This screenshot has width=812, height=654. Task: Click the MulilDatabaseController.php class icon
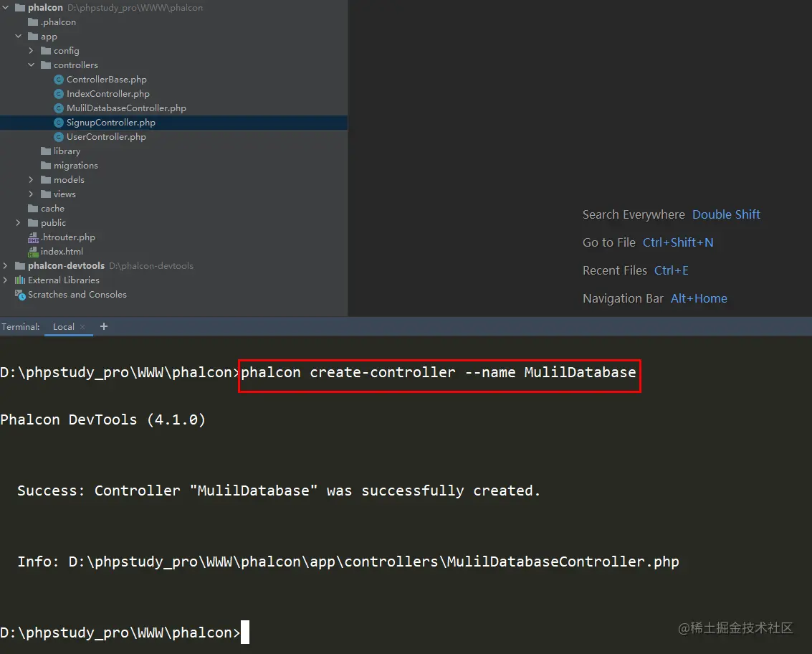tap(59, 108)
